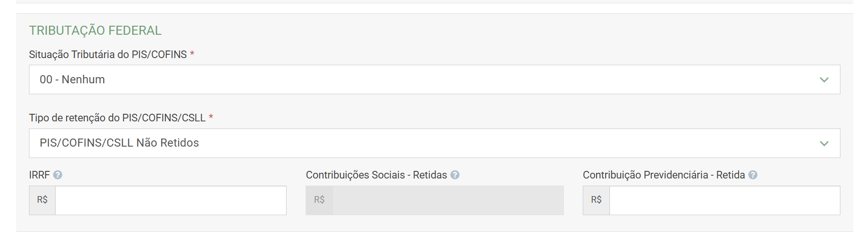Click the chevron on the Situação Tributária dropdown

[824, 80]
